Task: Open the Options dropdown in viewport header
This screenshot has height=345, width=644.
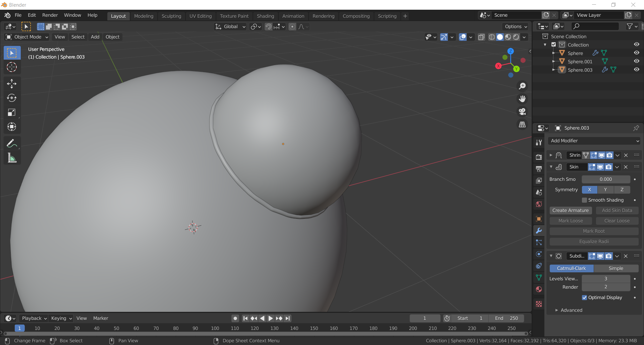Action: point(516,26)
